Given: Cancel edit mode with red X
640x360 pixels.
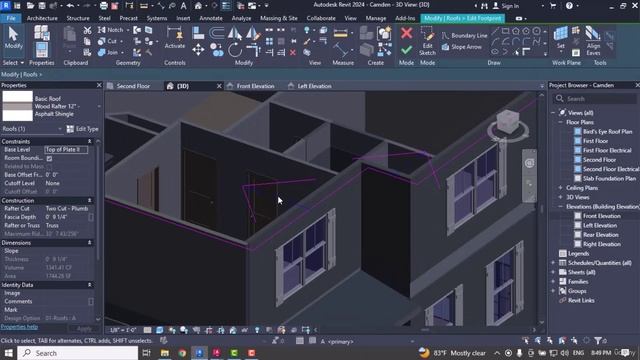Looking at the screenshot, I should point(406,33).
